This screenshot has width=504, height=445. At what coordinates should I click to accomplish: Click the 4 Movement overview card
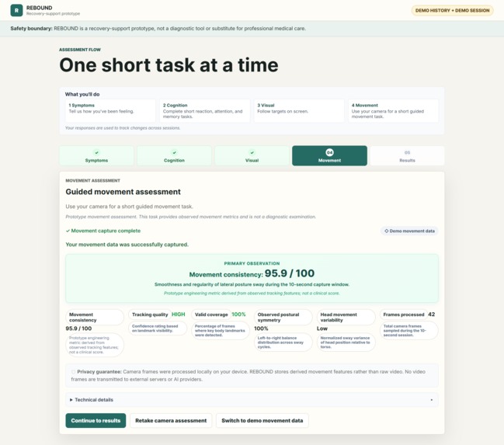(x=393, y=110)
